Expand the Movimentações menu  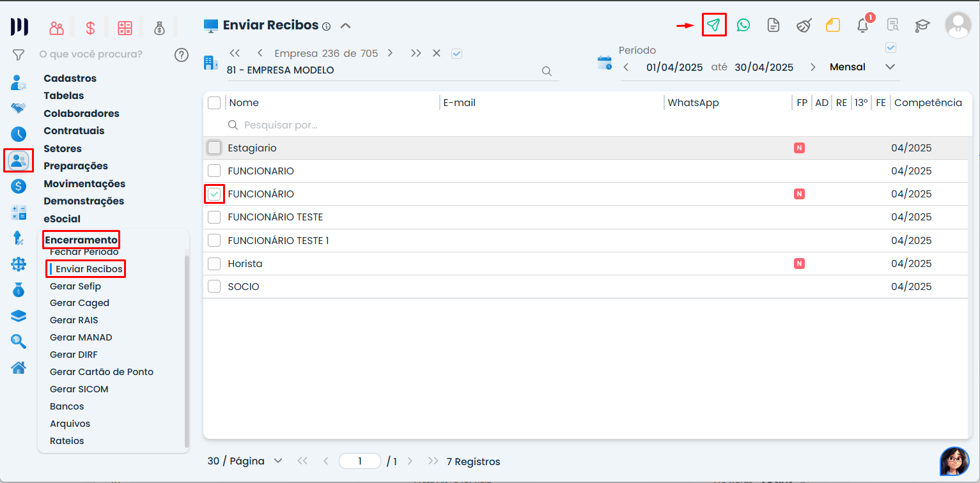(x=84, y=184)
